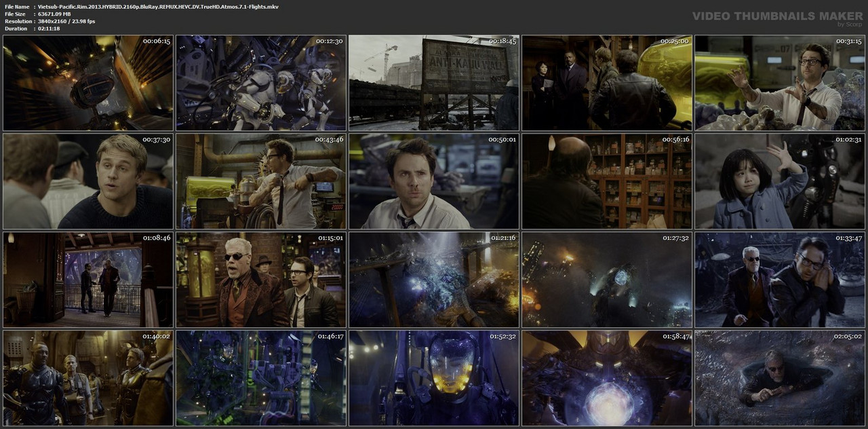Click the duration value 02:11:18

point(49,29)
